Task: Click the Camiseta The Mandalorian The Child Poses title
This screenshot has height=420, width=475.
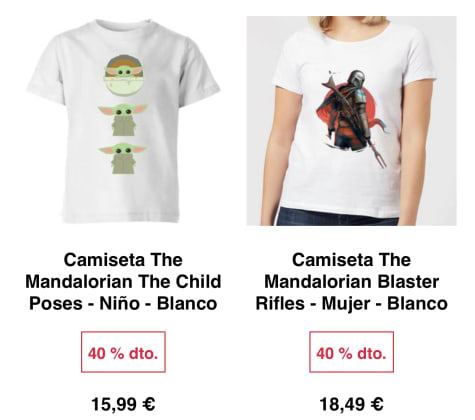Action: [123, 282]
